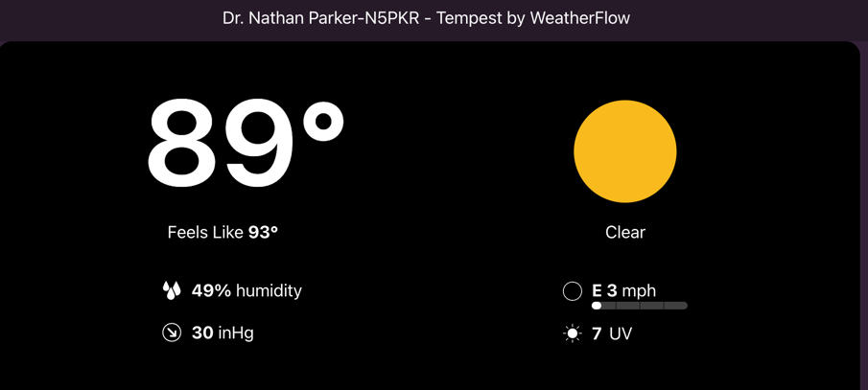Click the falling pressure trend arrow icon

(172, 333)
